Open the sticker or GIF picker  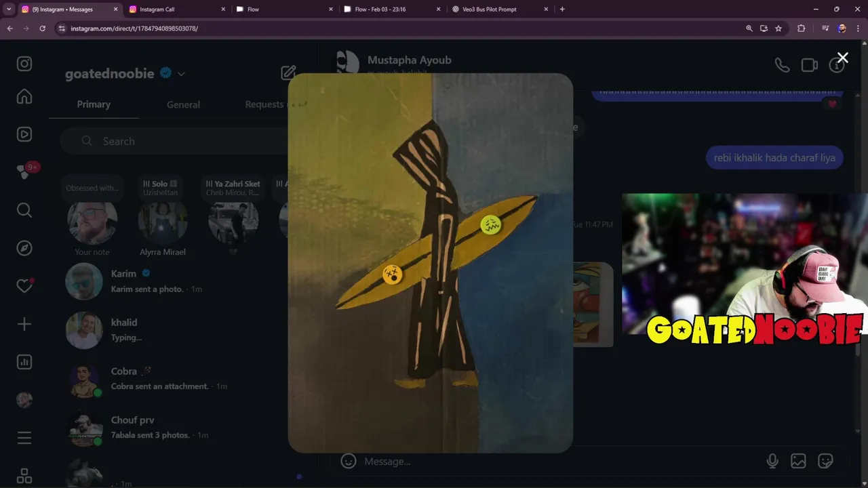[825, 461]
